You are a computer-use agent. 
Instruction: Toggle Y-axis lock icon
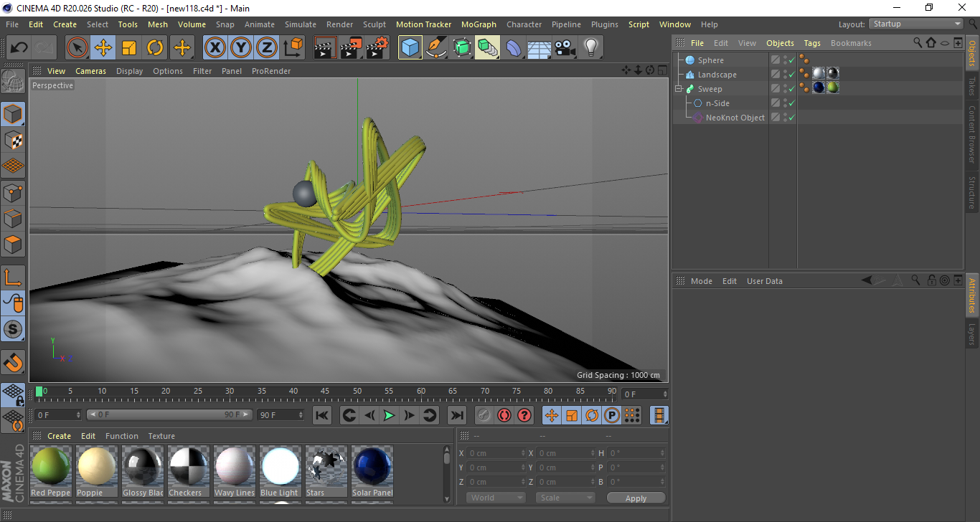[241, 48]
